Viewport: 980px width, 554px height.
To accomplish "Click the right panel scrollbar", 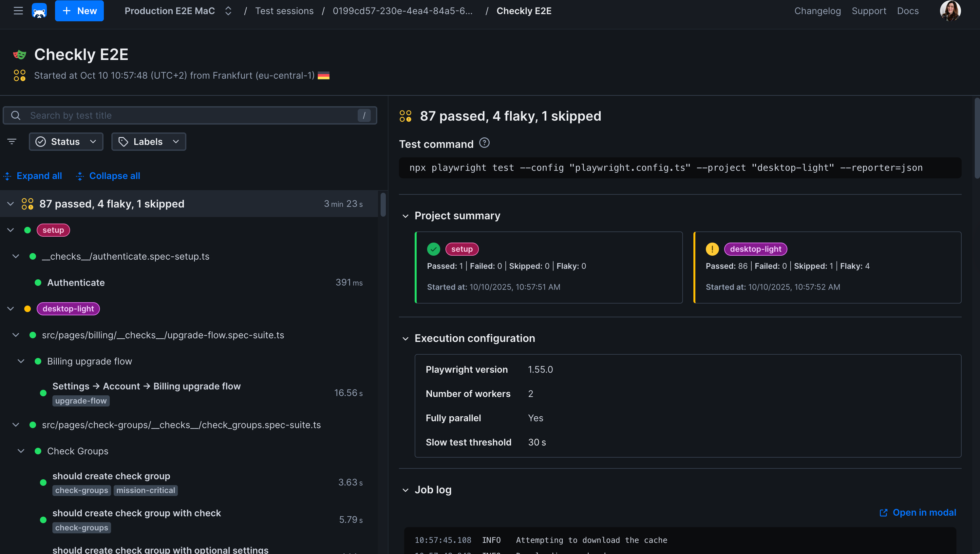I will [977, 138].
